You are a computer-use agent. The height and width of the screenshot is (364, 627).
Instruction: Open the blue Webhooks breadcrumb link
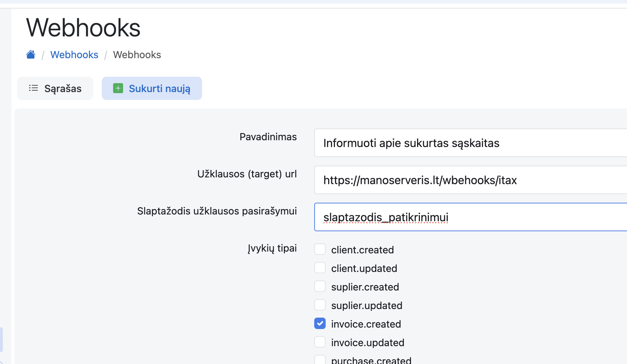[74, 55]
